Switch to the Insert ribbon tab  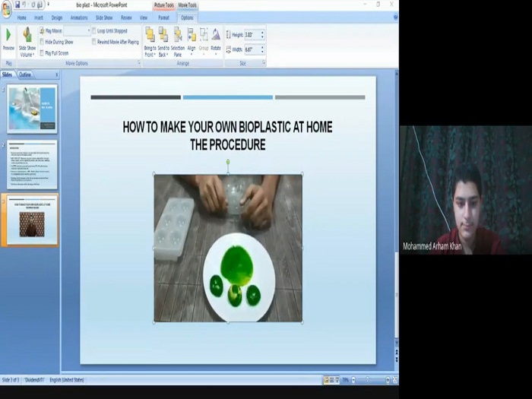38,17
